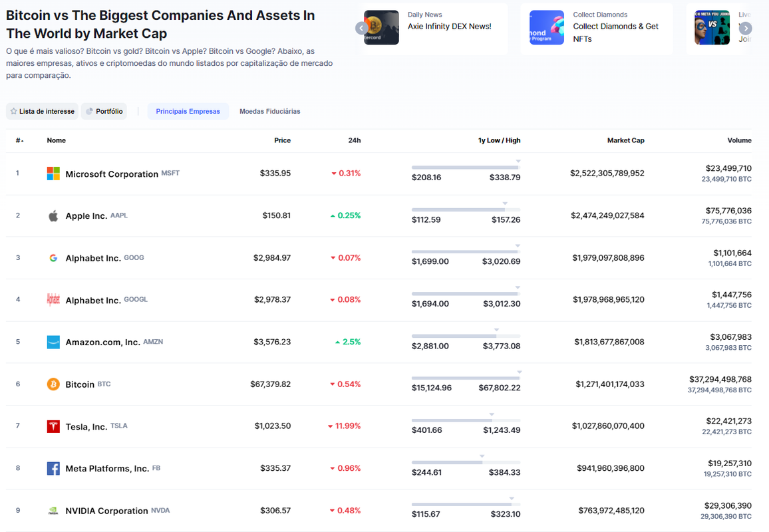Viewport: 769px width, 532px height.
Task: Click the orange Bitcoin logo icon
Action: pyautogui.click(x=53, y=384)
